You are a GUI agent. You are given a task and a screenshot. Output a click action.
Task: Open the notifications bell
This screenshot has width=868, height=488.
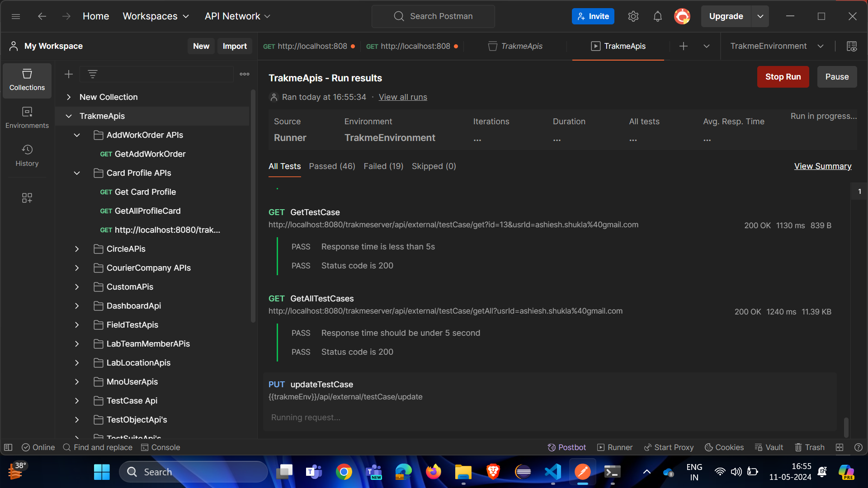click(658, 16)
